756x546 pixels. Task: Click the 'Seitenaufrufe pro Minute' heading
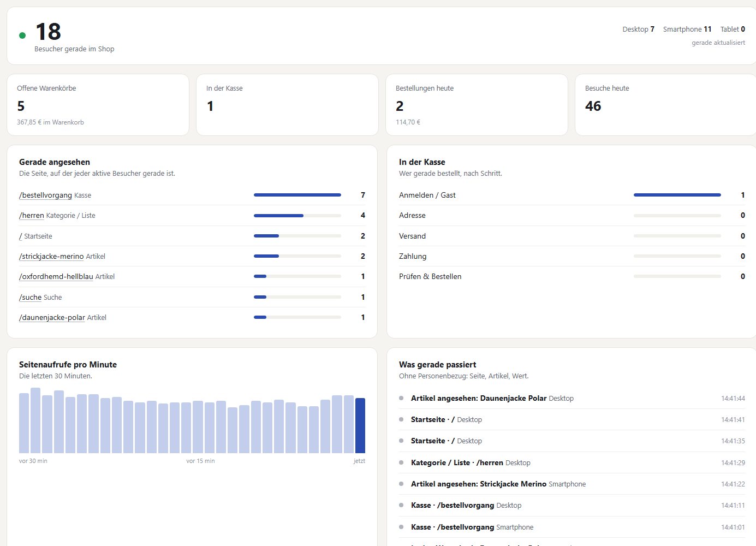pyautogui.click(x=68, y=365)
